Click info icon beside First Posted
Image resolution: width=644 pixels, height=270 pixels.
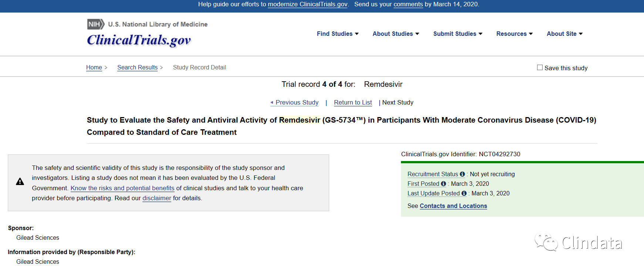pyautogui.click(x=443, y=184)
